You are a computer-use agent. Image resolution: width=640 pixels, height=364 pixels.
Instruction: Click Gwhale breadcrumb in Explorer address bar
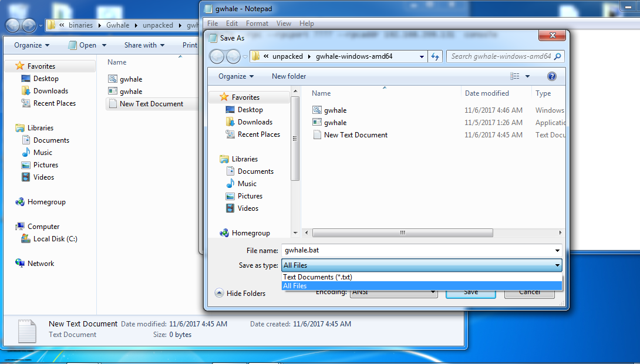click(117, 25)
